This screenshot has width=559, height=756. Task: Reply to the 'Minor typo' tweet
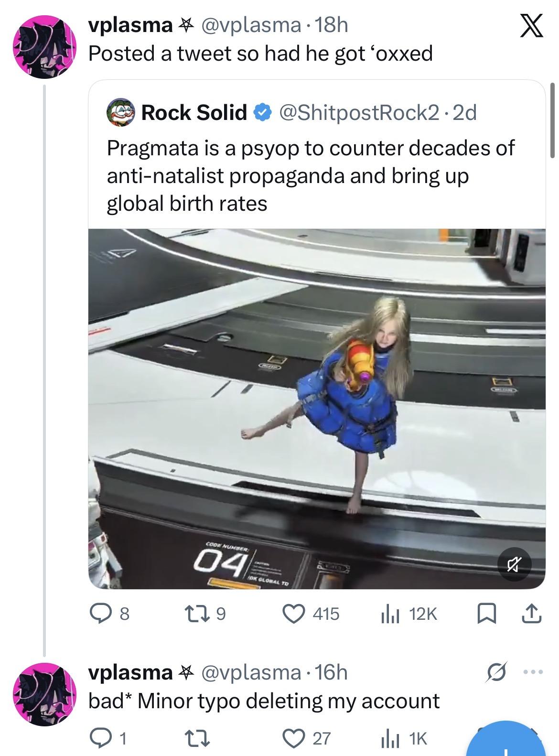(x=100, y=738)
